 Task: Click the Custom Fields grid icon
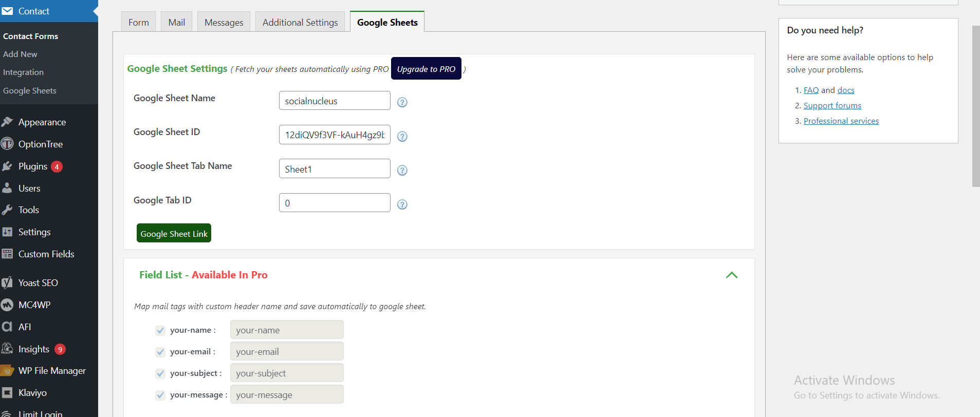click(7, 254)
